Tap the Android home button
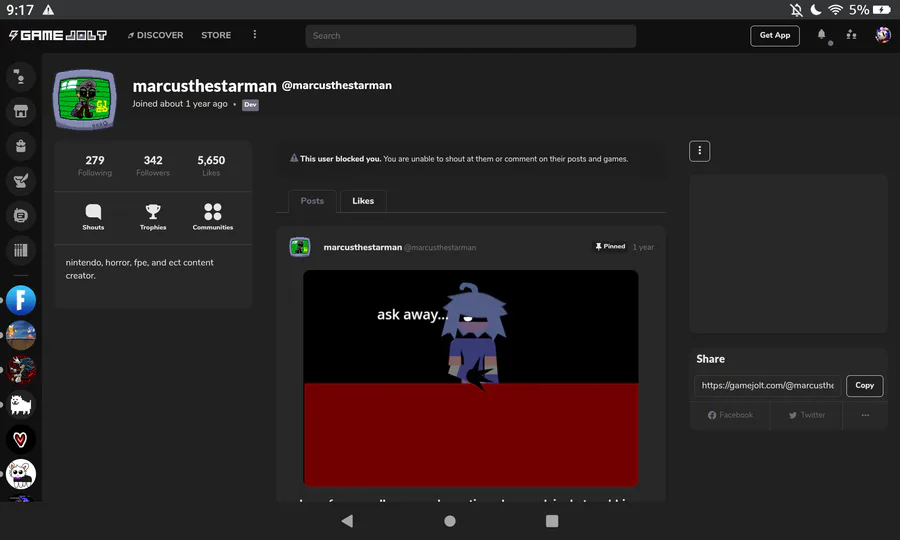 coord(450,520)
